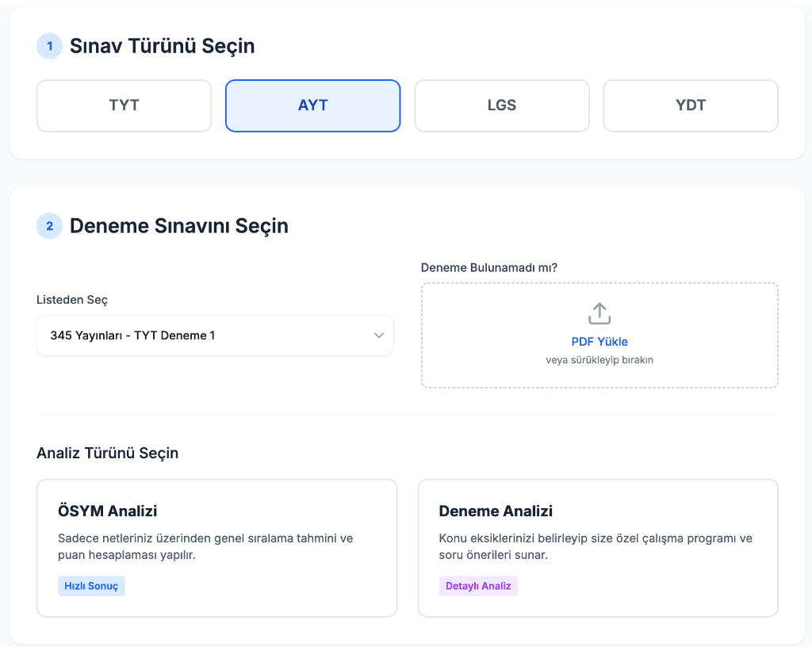Click the step 1 number badge
This screenshot has height=647, width=812.
point(49,46)
